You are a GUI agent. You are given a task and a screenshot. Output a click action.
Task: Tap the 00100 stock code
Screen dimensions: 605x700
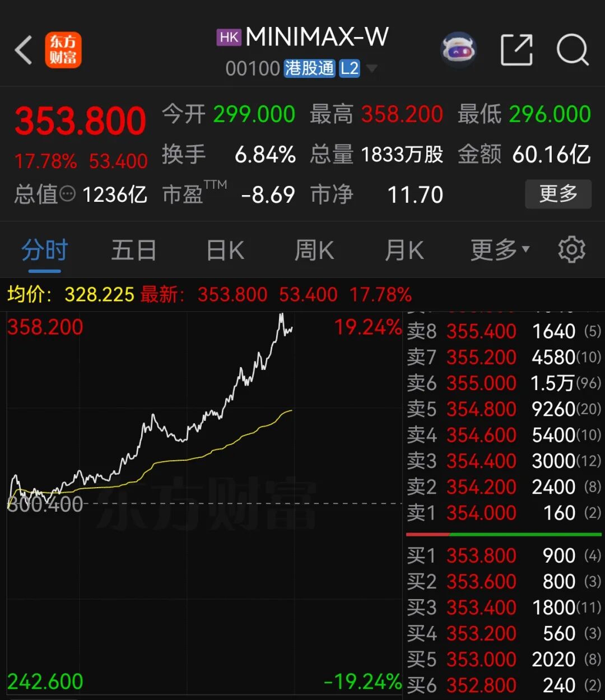(253, 69)
